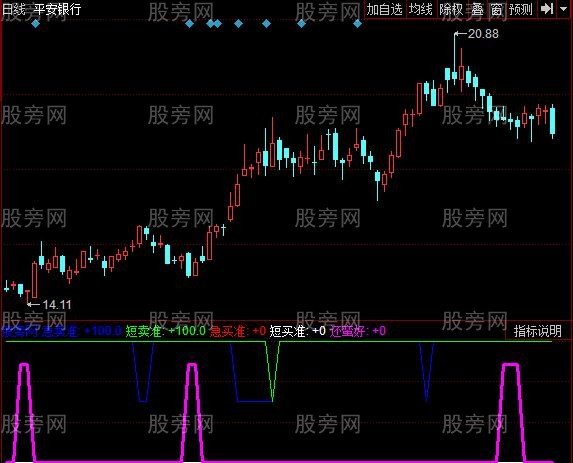
Task: Click the 叠 overlay button
Action: click(x=477, y=9)
